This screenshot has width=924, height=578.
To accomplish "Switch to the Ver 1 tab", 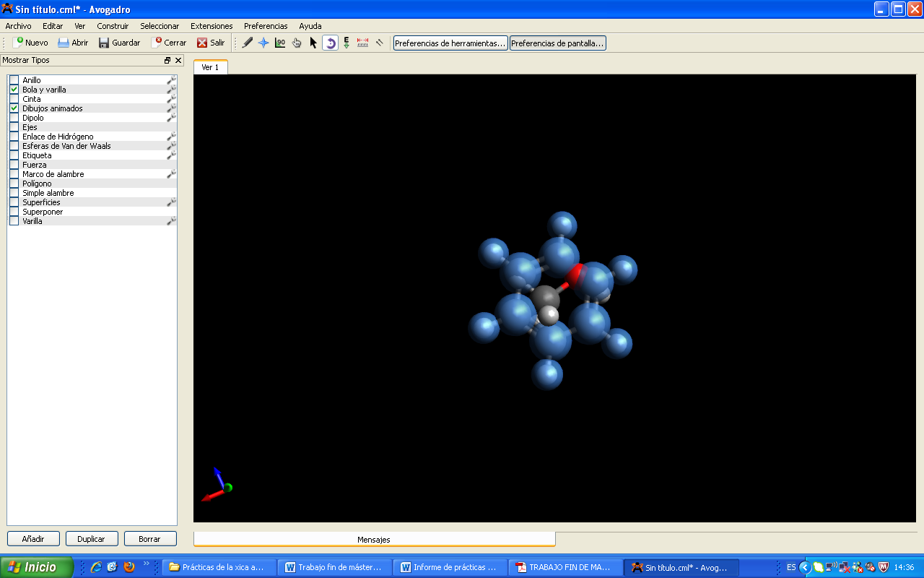I will click(x=210, y=67).
